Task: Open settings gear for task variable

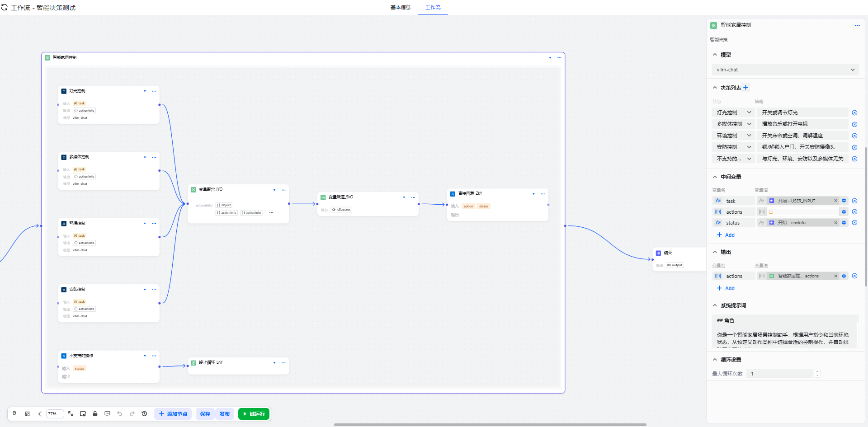Action: (844, 201)
